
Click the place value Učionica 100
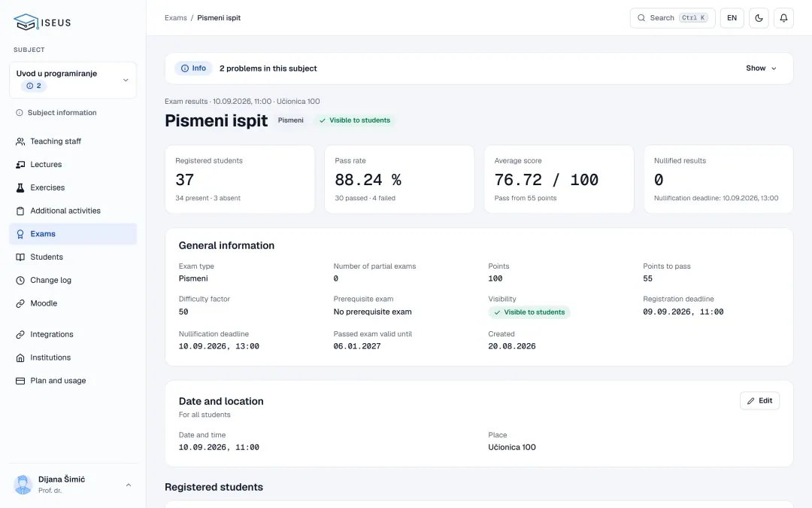[512, 447]
